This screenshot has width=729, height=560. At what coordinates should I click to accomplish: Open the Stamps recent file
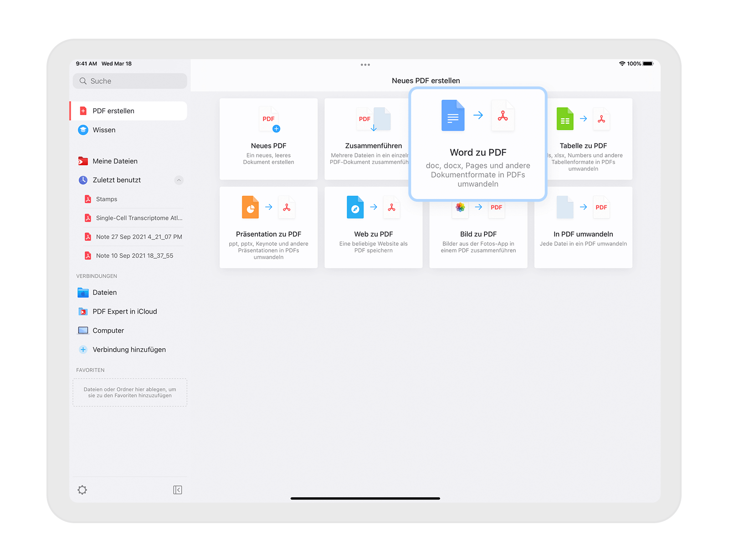pyautogui.click(x=107, y=199)
